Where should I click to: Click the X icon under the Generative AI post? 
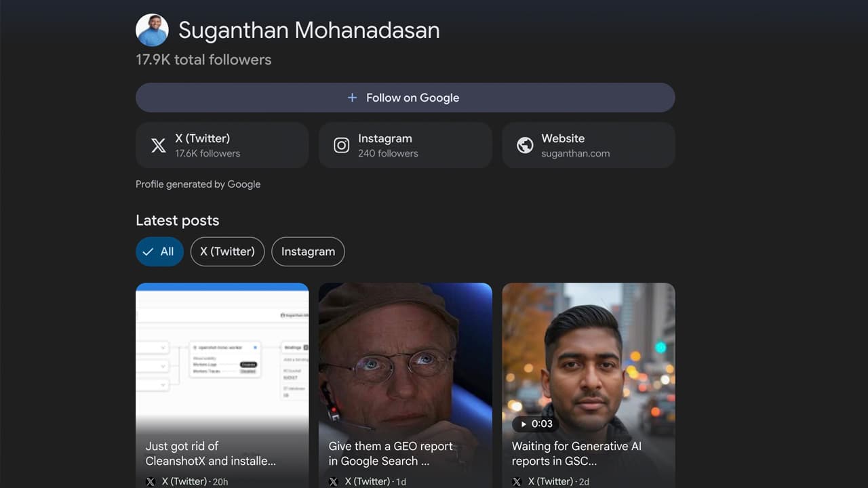(517, 482)
